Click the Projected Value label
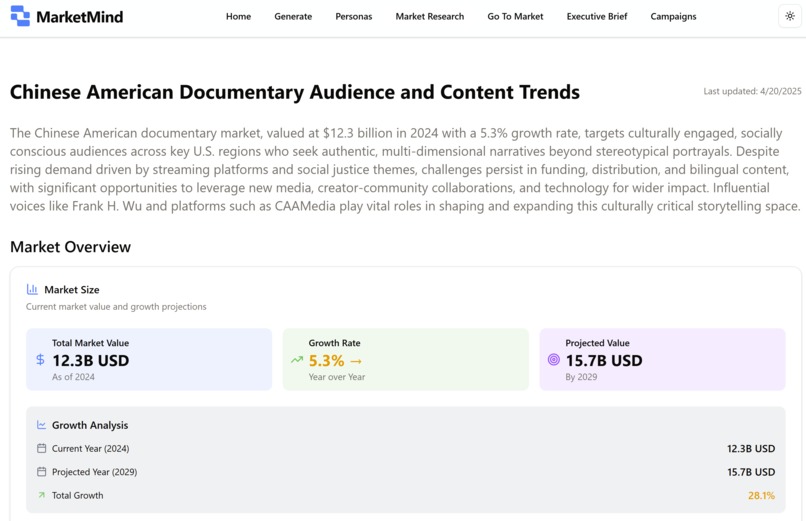The height and width of the screenshot is (521, 806). pos(597,343)
